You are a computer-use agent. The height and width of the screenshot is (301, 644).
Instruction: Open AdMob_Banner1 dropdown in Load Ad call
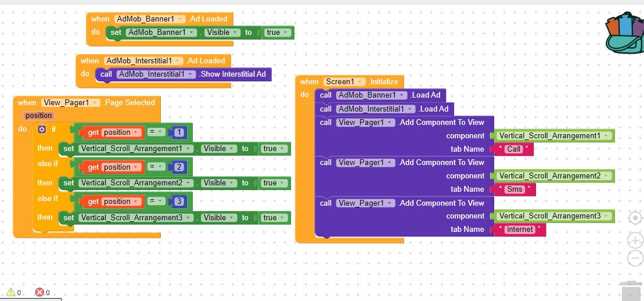click(x=371, y=95)
